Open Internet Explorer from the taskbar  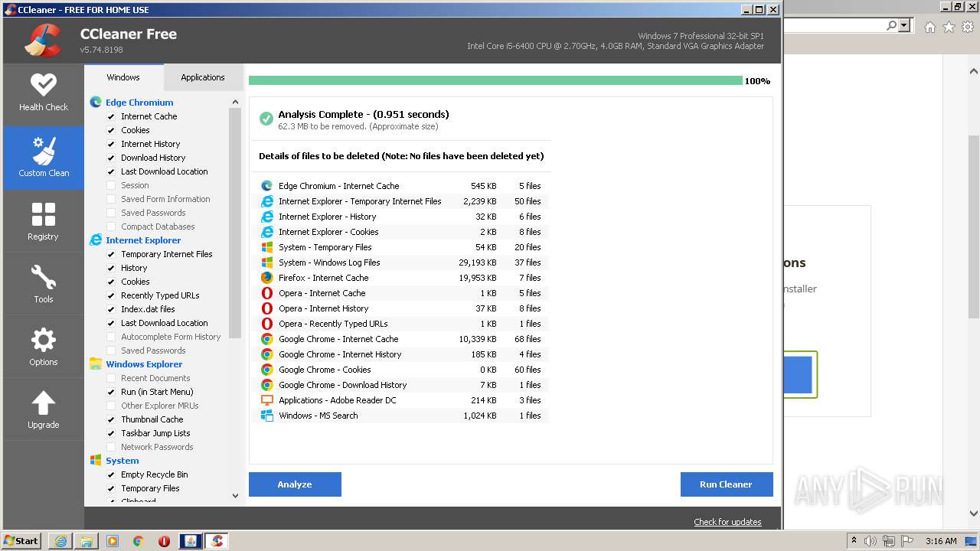[60, 541]
